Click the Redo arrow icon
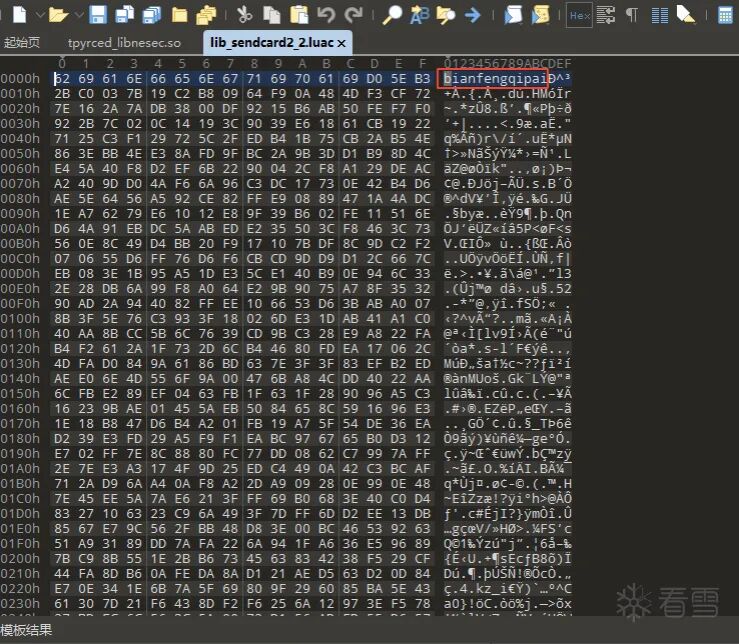The height and width of the screenshot is (644, 739). click(353, 15)
